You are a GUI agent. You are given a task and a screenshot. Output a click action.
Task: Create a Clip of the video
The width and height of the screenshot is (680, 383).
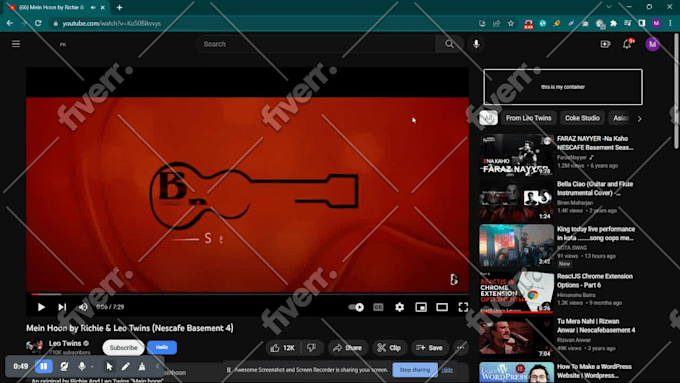tap(389, 348)
